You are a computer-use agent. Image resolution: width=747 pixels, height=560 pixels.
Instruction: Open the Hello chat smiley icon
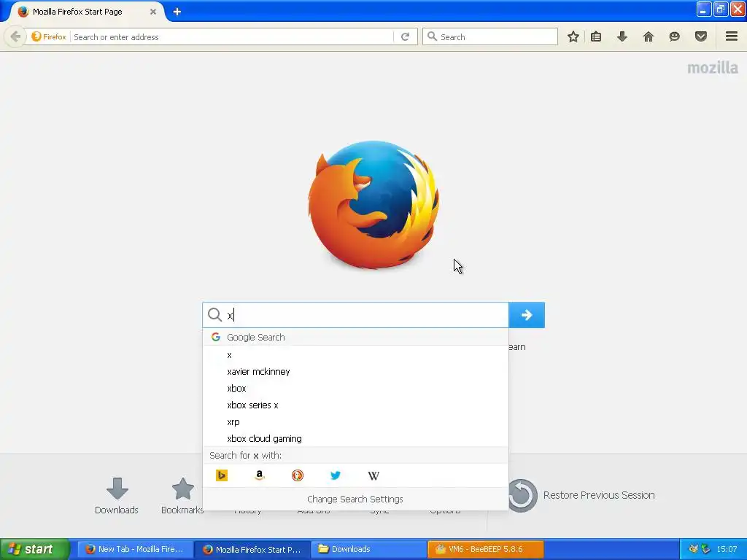coord(674,36)
